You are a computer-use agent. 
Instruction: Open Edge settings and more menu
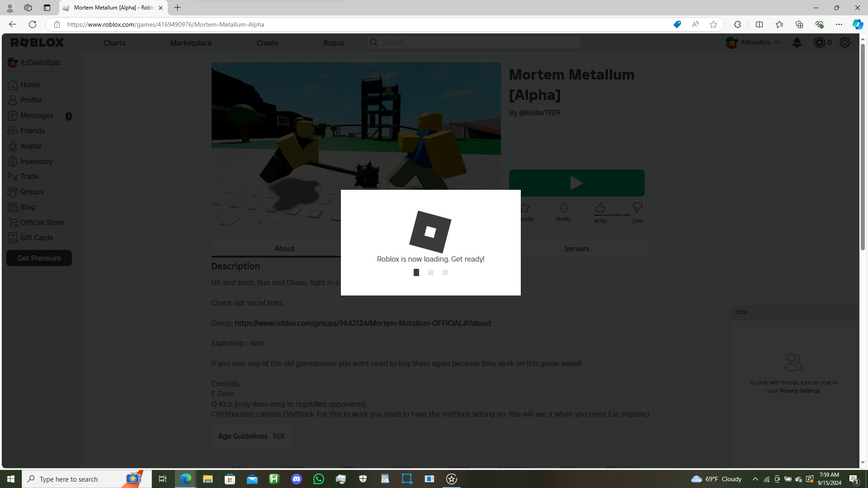[839, 24]
